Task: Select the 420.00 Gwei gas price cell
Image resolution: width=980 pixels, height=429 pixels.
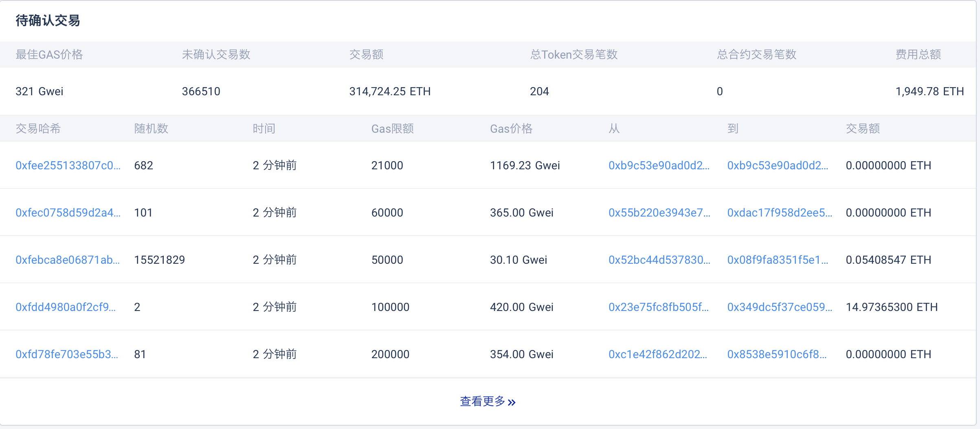Action: [522, 307]
